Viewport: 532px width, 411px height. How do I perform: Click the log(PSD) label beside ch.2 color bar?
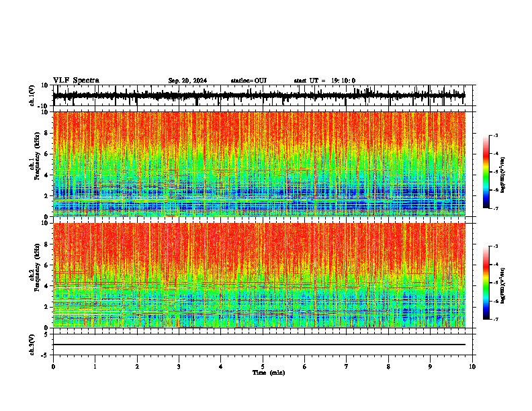(504, 285)
